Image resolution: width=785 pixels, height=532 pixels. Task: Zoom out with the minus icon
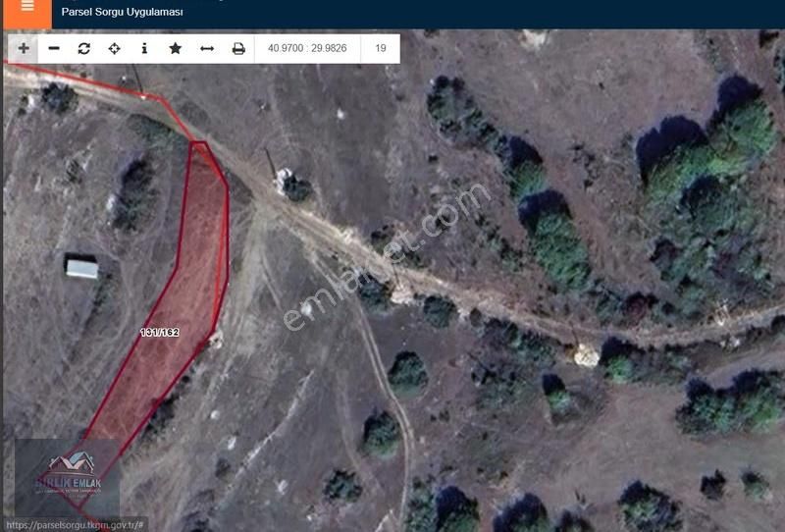pos(54,49)
